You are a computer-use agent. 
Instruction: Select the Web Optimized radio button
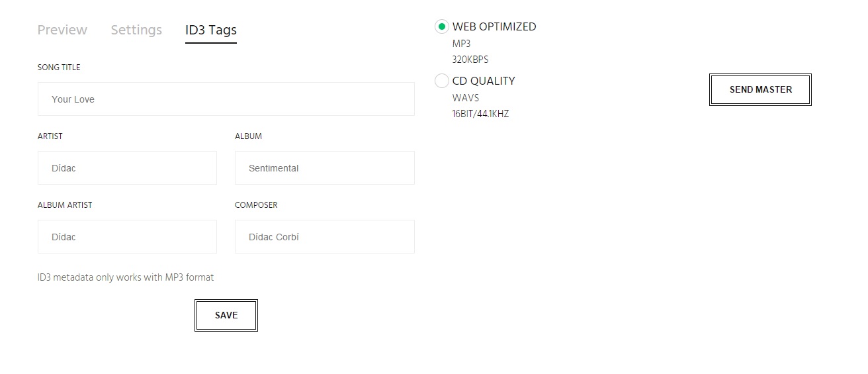441,27
